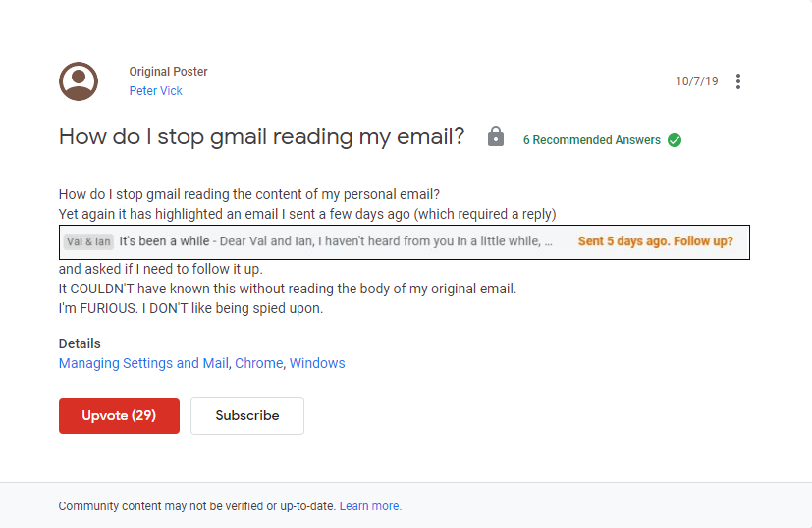
Task: Click the Val & Ian sender label
Action: pos(88,241)
